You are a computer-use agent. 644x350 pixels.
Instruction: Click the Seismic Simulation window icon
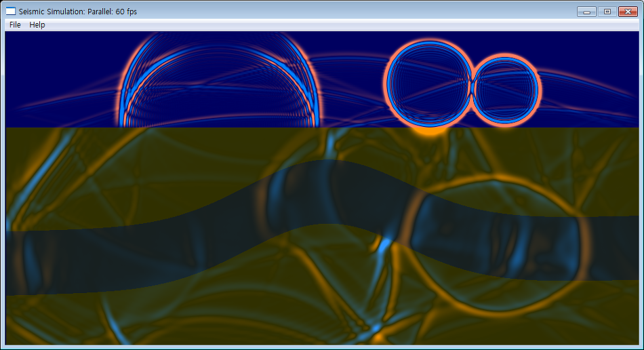pos(11,12)
